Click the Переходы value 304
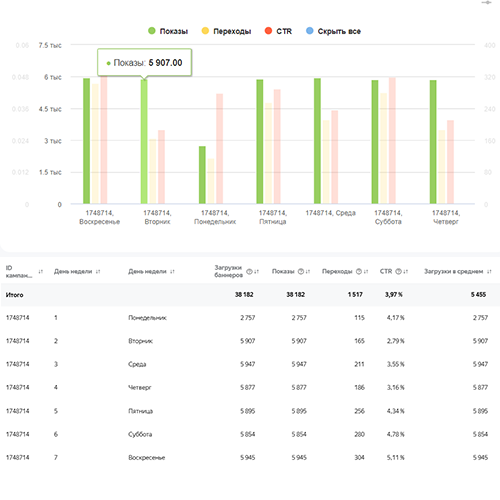Image resolution: width=500 pixels, height=500 pixels. 359,458
